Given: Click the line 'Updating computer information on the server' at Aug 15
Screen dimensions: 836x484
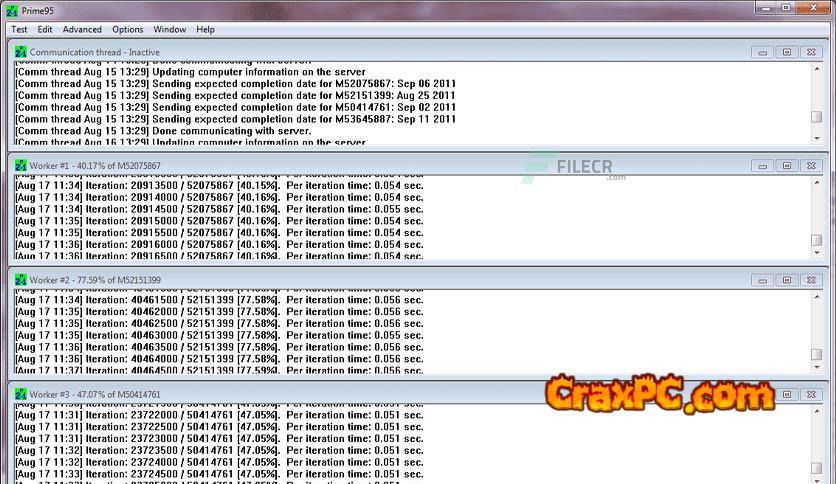Looking at the screenshot, I should [x=190, y=72].
